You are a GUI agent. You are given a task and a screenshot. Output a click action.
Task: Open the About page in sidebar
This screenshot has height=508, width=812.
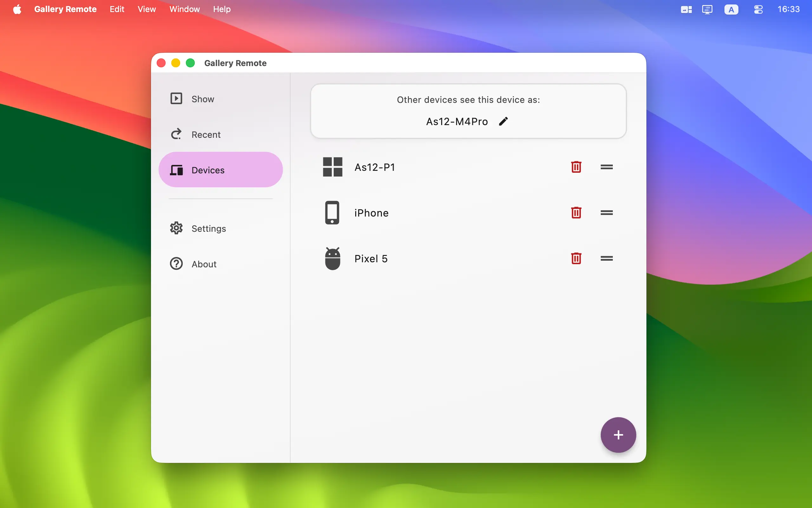tap(220, 264)
